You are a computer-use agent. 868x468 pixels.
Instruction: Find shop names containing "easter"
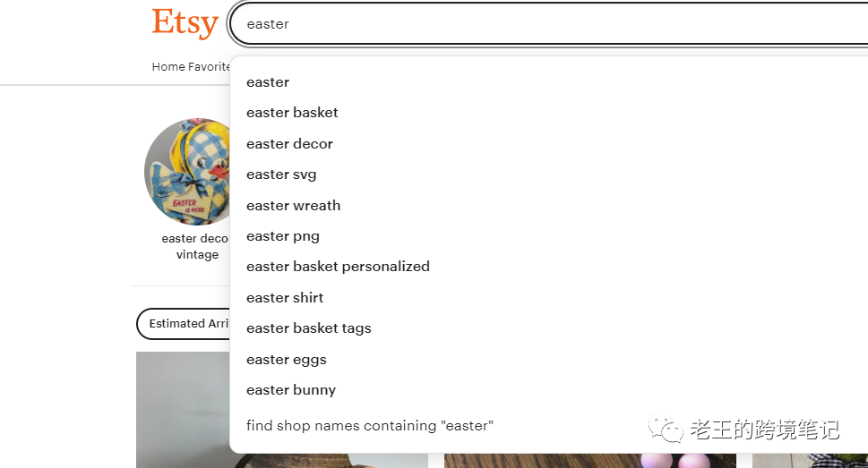click(x=369, y=426)
